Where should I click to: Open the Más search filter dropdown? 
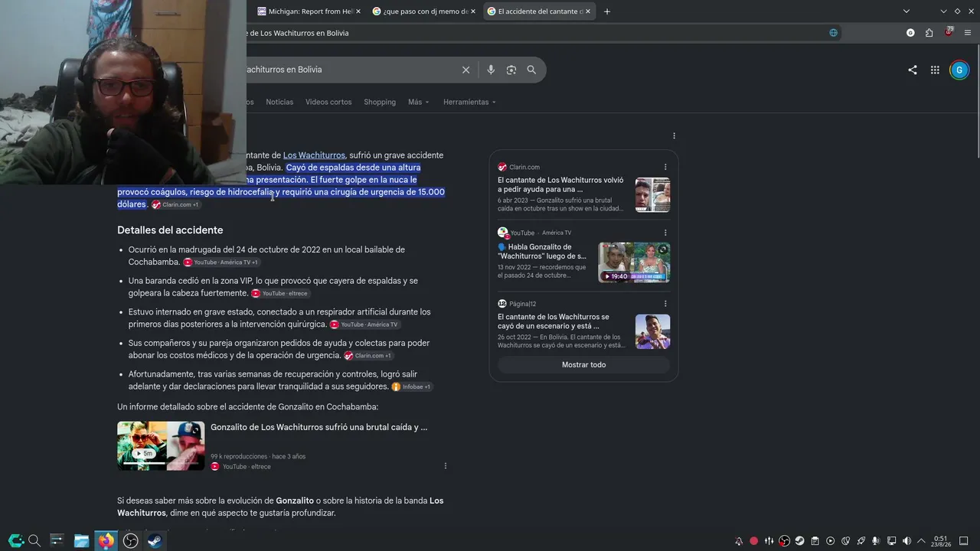419,102
